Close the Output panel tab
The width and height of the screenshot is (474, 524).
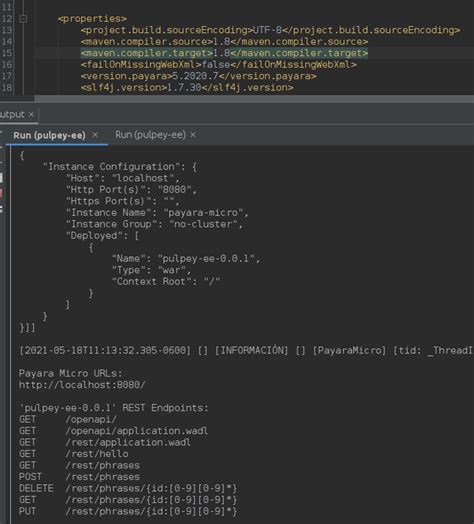(31, 114)
